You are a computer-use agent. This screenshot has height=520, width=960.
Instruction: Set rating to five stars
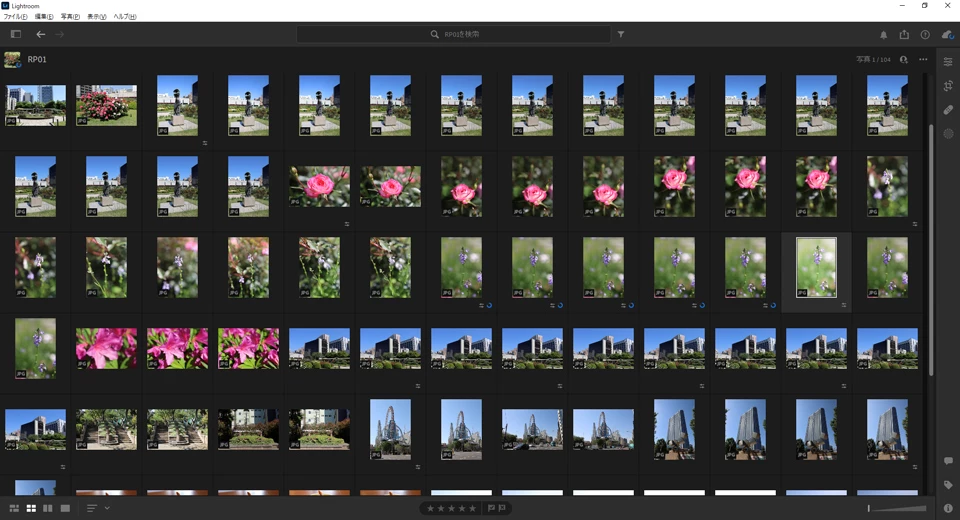click(472, 508)
